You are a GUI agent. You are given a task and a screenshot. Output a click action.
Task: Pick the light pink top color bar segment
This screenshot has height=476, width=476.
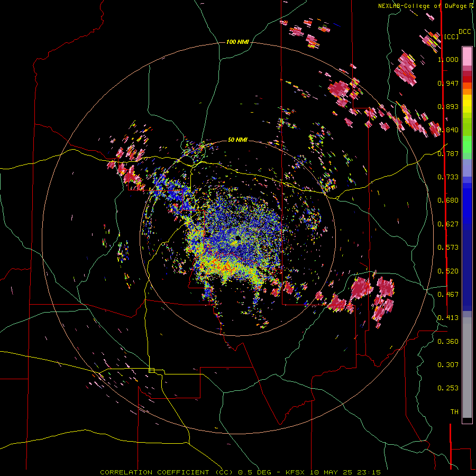point(467,57)
